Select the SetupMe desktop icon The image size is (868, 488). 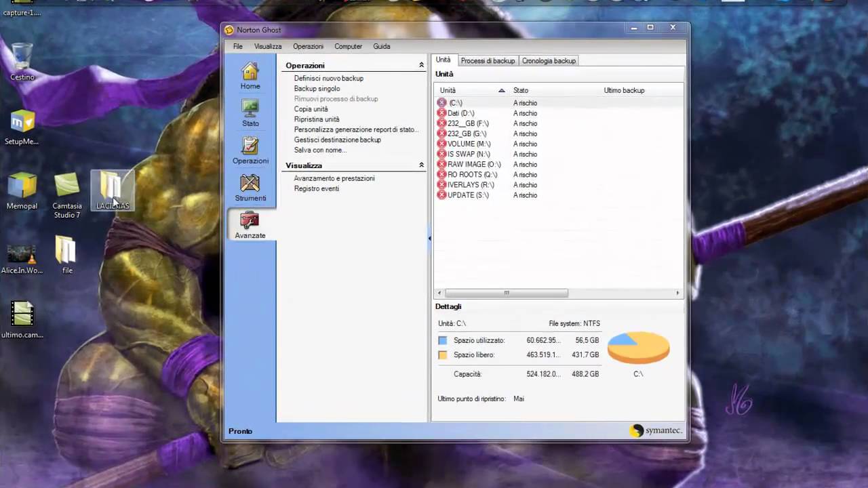point(22,127)
